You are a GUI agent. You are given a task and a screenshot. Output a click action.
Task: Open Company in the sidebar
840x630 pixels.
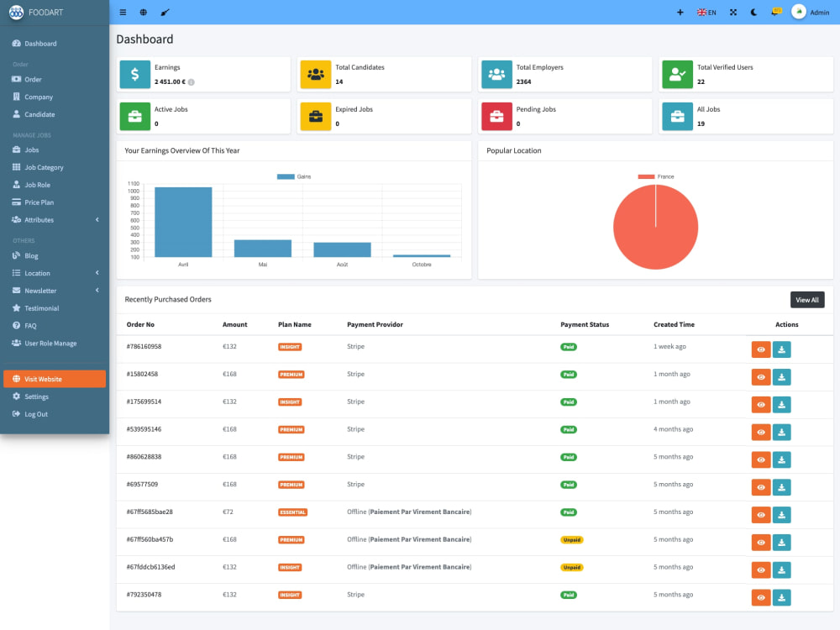coord(55,97)
